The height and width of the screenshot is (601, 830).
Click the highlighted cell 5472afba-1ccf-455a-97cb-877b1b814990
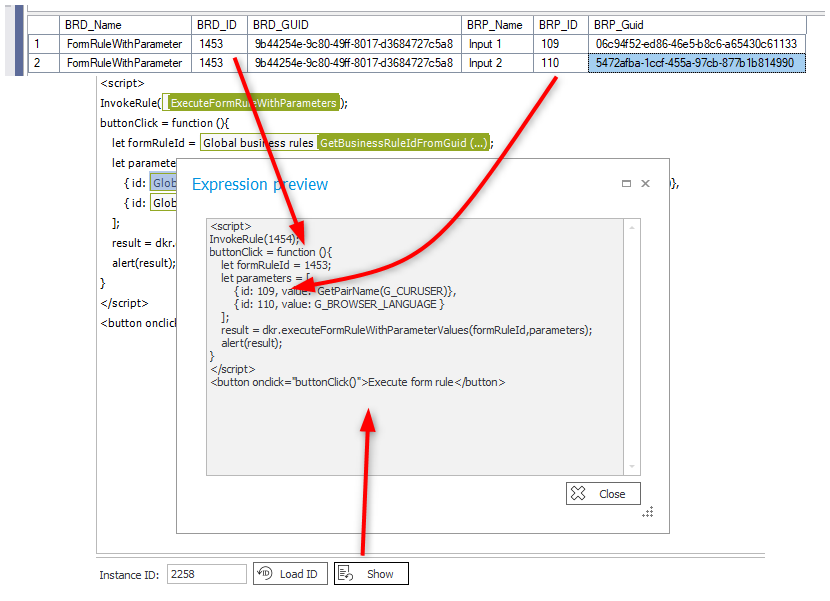tap(697, 63)
